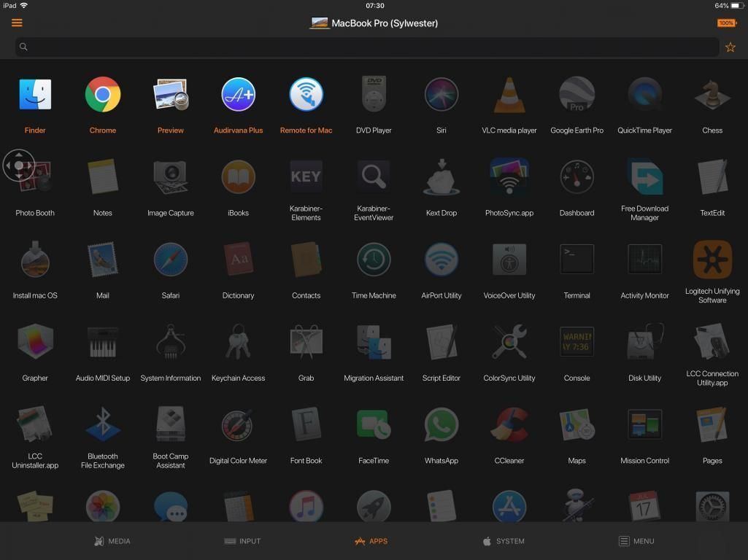The image size is (748, 560).
Task: Launch Image Capture
Action: [x=170, y=176]
